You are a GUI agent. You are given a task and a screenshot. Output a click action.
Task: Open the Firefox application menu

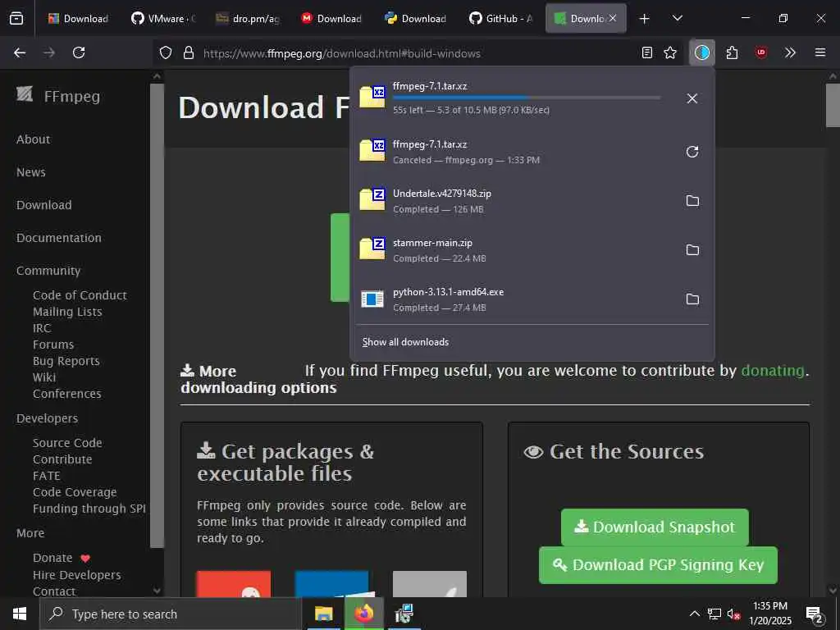point(819,52)
